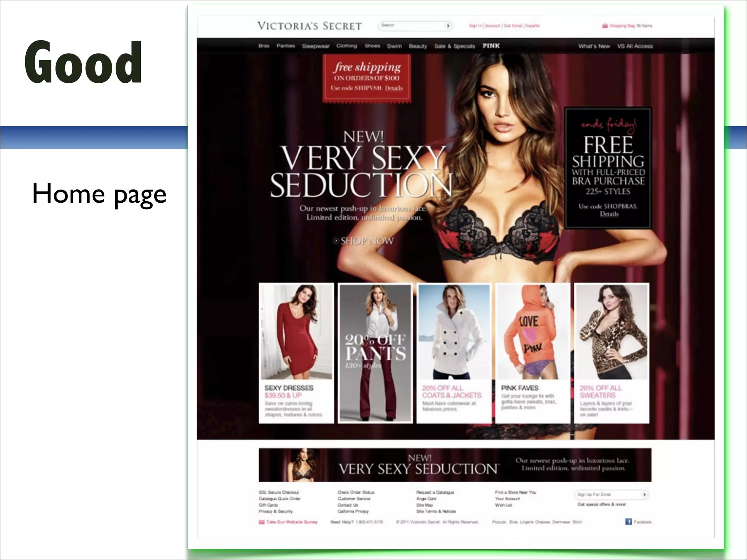Click SSL Secure Checkout footer link

pos(279,492)
